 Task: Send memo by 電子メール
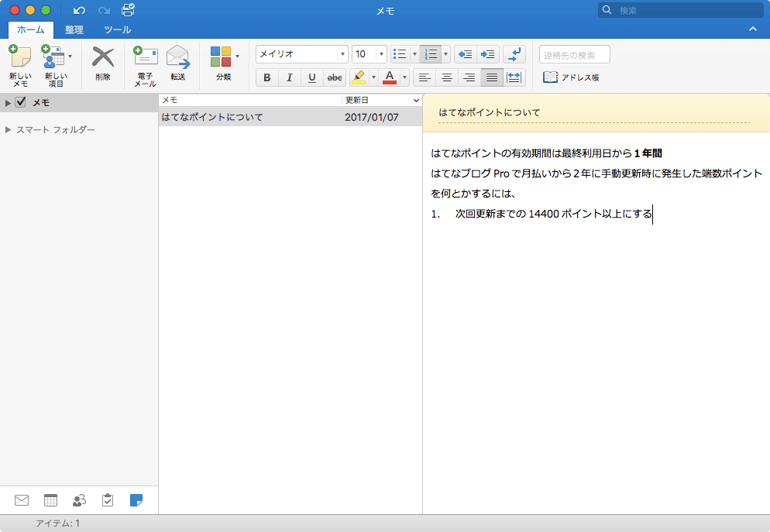pos(146,66)
